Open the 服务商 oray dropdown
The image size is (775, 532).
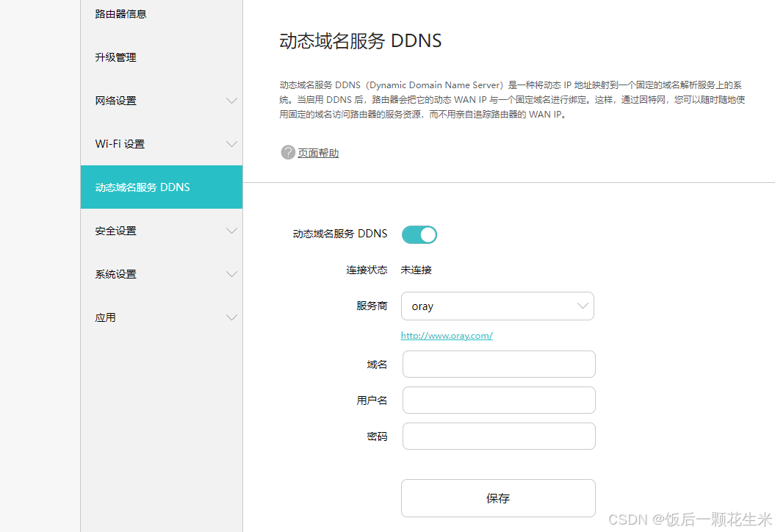497,306
